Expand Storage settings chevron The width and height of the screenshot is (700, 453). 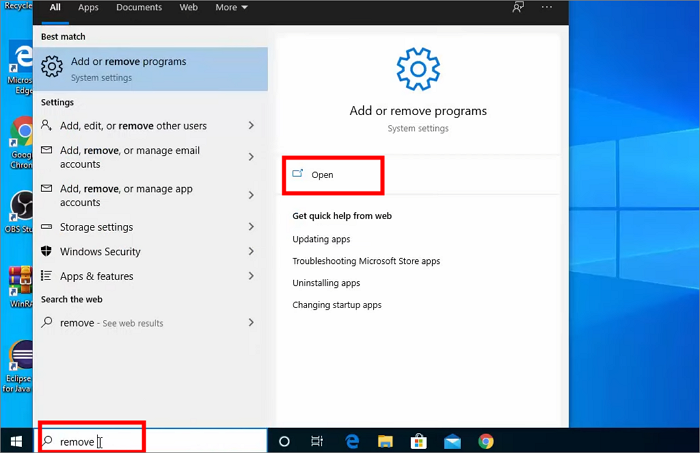click(x=251, y=227)
